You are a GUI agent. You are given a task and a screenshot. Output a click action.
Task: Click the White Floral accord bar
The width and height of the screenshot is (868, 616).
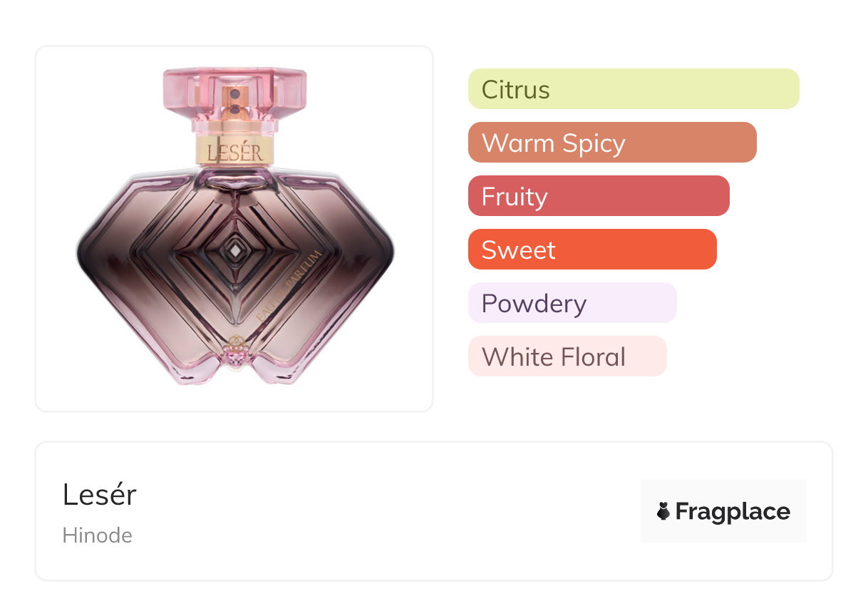567,356
